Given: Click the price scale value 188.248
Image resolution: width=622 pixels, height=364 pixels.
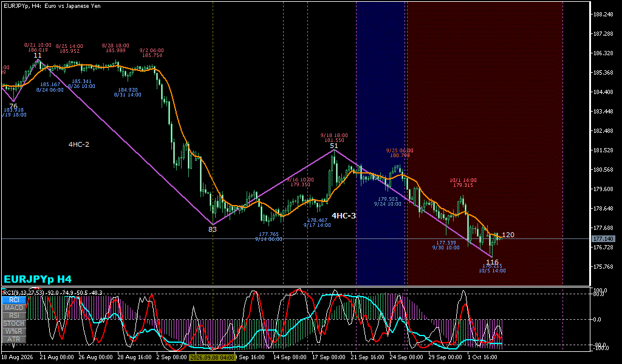Looking at the screenshot, I should [x=603, y=15].
